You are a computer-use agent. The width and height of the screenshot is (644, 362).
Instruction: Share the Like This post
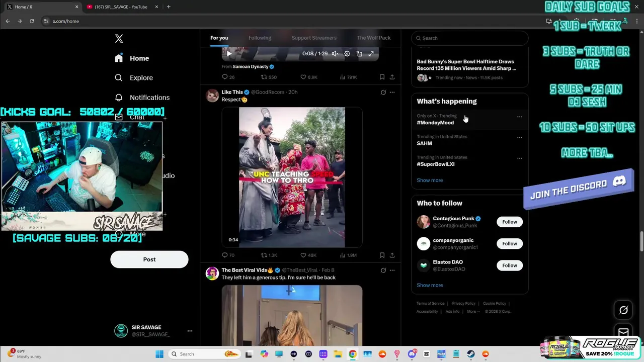click(392, 255)
